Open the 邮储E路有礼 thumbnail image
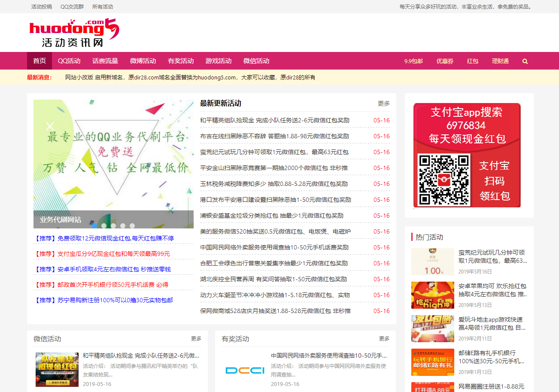 coord(432,362)
